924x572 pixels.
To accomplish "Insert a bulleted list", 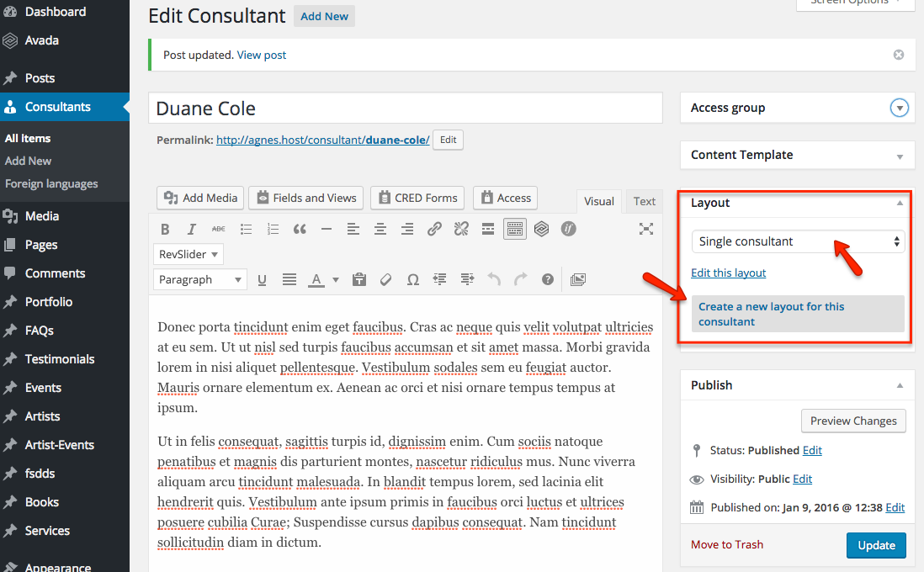I will pyautogui.click(x=246, y=229).
